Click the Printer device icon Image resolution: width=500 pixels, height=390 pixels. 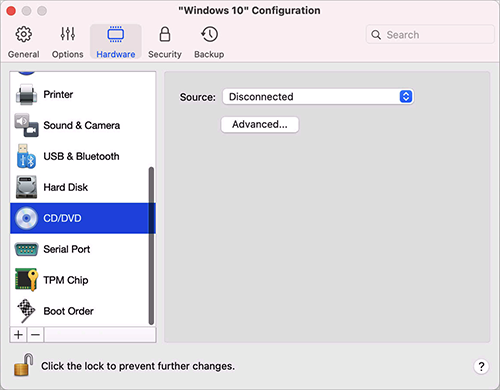coord(26,95)
